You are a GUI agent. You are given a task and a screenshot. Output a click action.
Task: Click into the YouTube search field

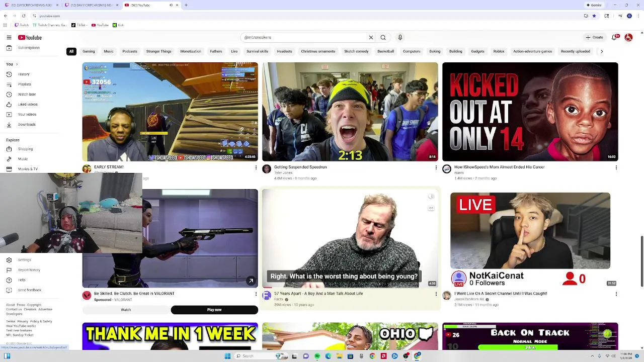pos(304,37)
